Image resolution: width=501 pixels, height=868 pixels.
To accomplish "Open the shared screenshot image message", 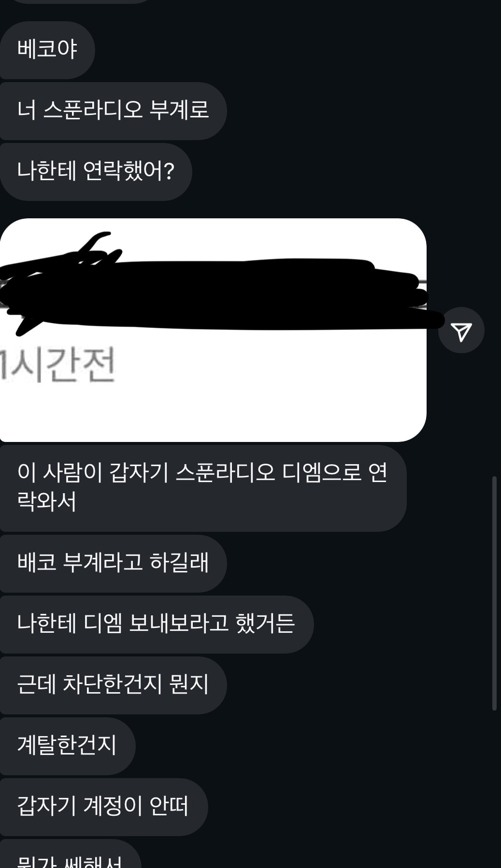I will tap(213, 330).
